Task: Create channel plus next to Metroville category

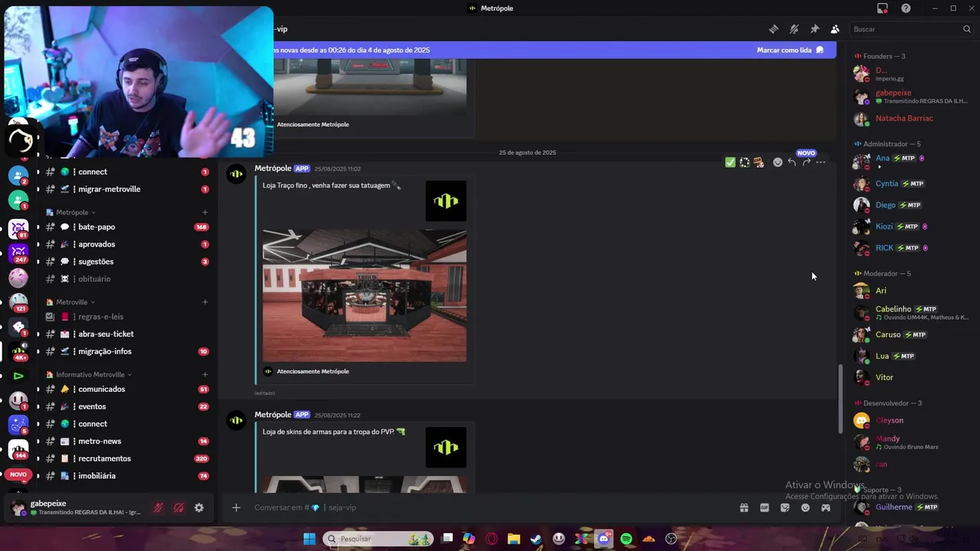Action: 205,302
